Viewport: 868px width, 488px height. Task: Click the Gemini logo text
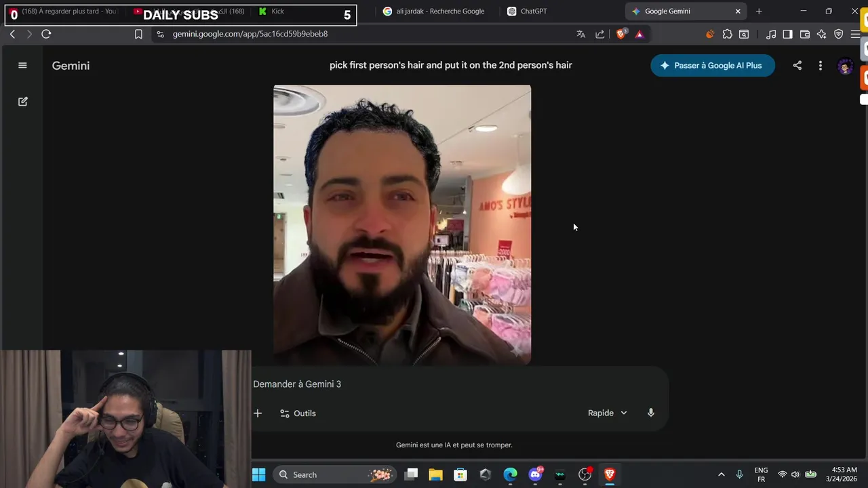coord(71,66)
